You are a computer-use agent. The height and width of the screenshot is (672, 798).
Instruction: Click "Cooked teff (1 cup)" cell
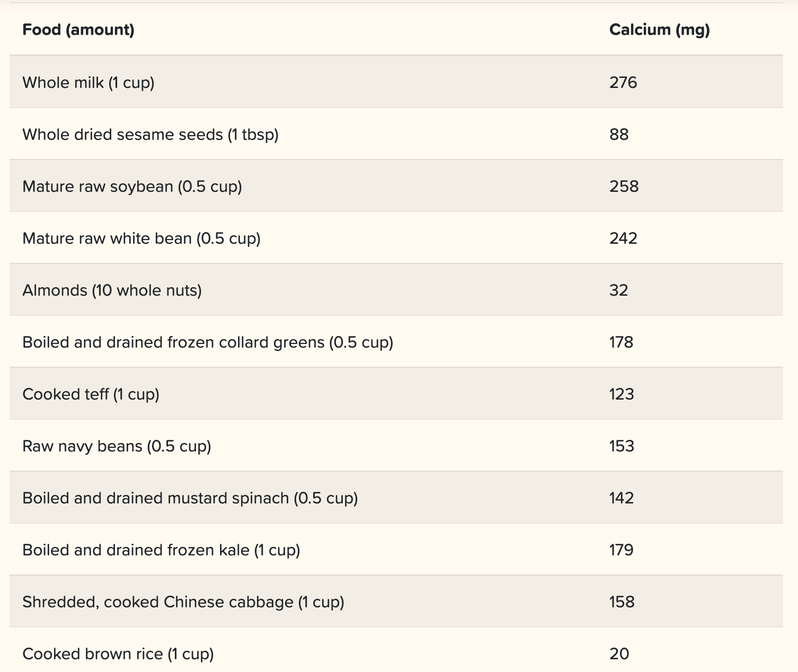pos(91,394)
